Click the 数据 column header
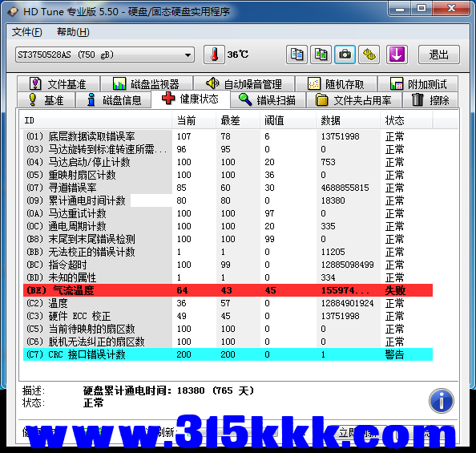This screenshot has height=453, width=476. [x=349, y=120]
